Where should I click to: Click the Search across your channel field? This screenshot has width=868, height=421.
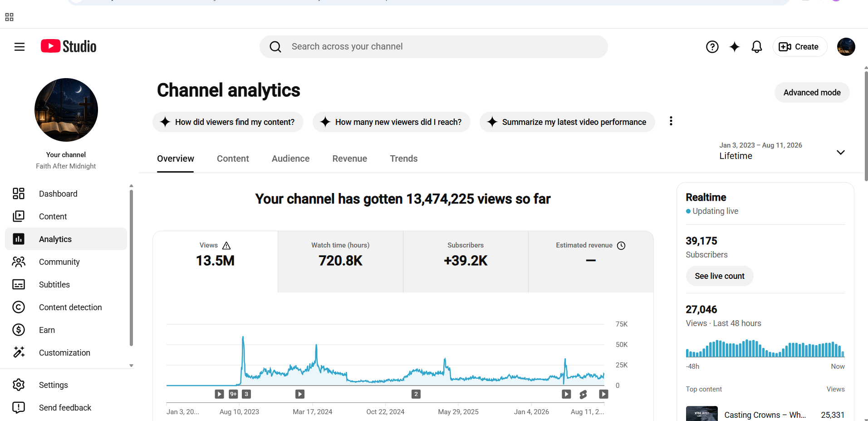pos(433,47)
